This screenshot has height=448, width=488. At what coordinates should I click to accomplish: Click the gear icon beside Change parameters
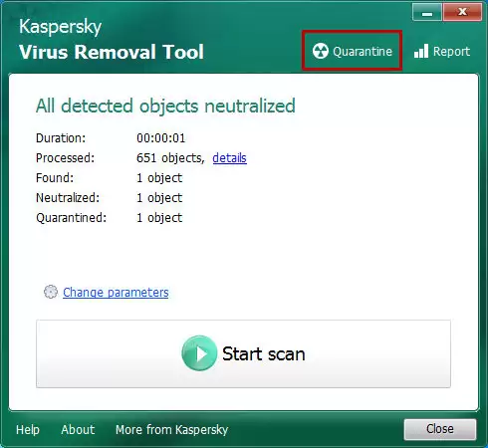click(x=51, y=292)
